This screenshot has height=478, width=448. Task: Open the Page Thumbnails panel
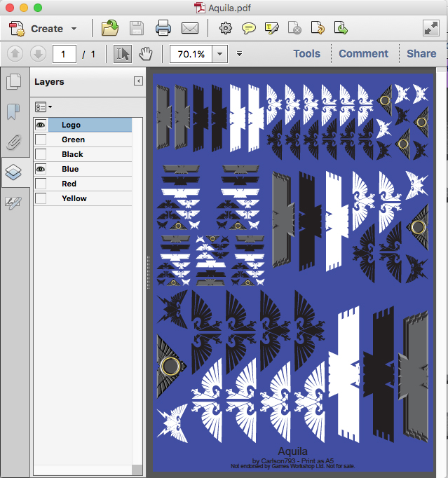click(13, 82)
